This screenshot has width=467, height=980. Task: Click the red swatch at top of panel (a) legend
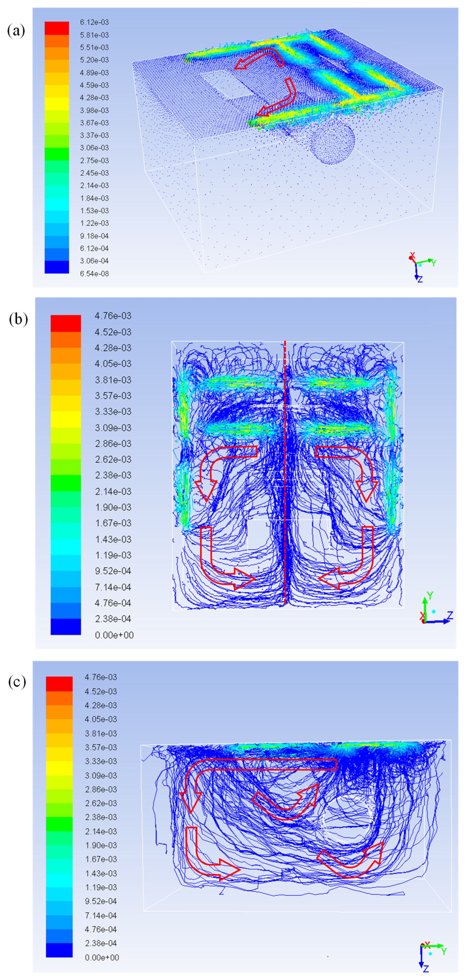[x=57, y=28]
